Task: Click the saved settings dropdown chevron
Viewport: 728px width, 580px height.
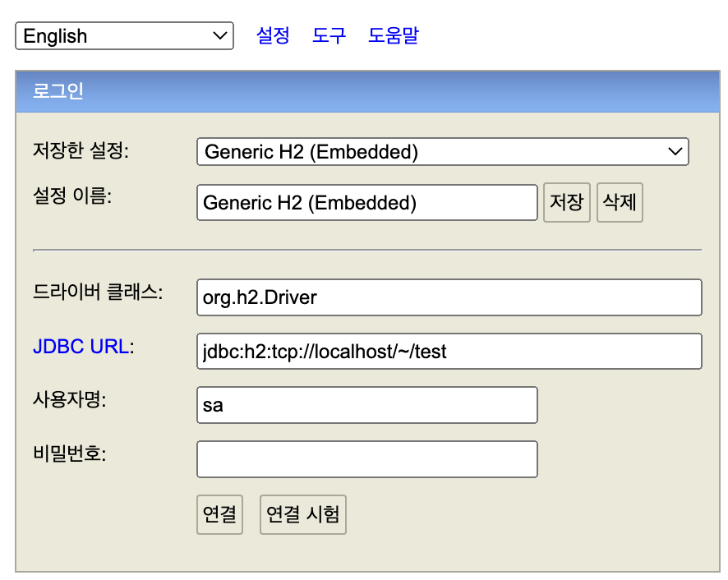Action: (x=675, y=151)
